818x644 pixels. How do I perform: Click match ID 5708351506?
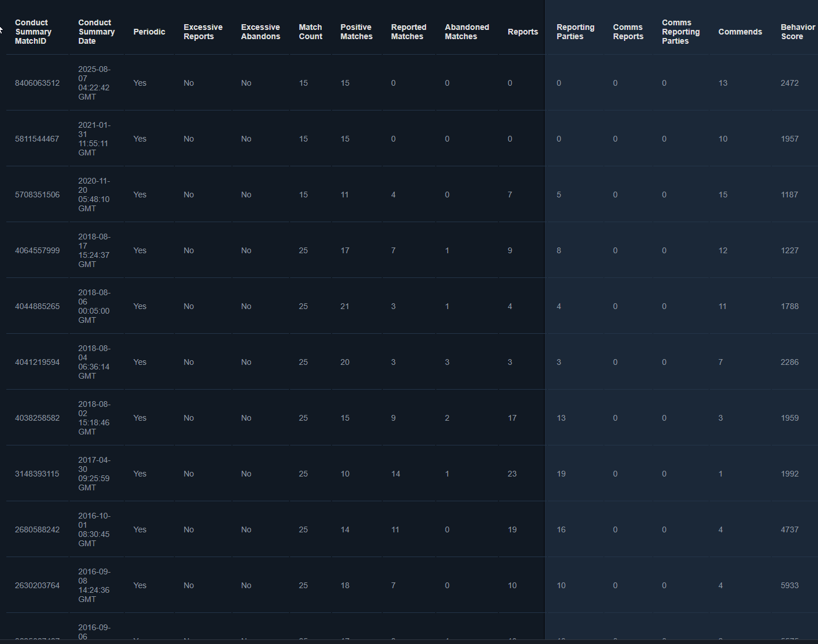tap(37, 195)
